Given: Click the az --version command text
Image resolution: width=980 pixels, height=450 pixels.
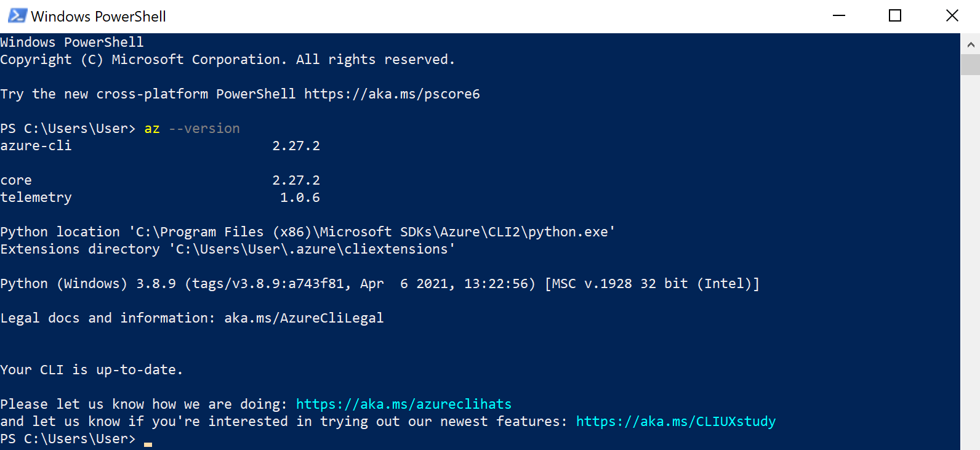Looking at the screenshot, I should (x=191, y=128).
